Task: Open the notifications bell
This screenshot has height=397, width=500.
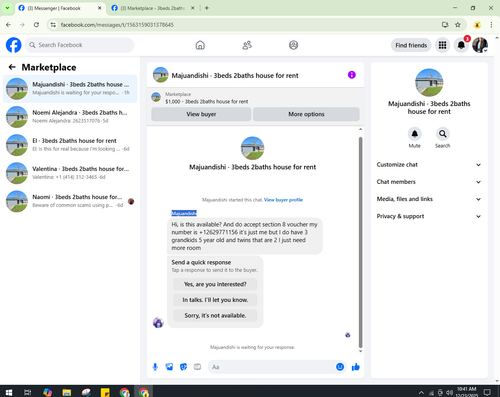Action: point(461,45)
